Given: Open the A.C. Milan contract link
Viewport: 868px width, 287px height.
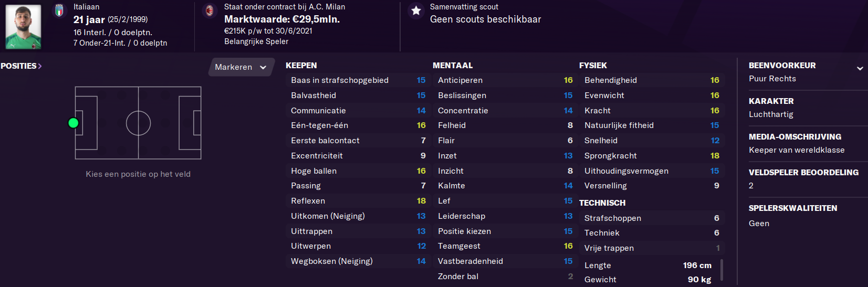Looking at the screenshot, I should pos(285,7).
